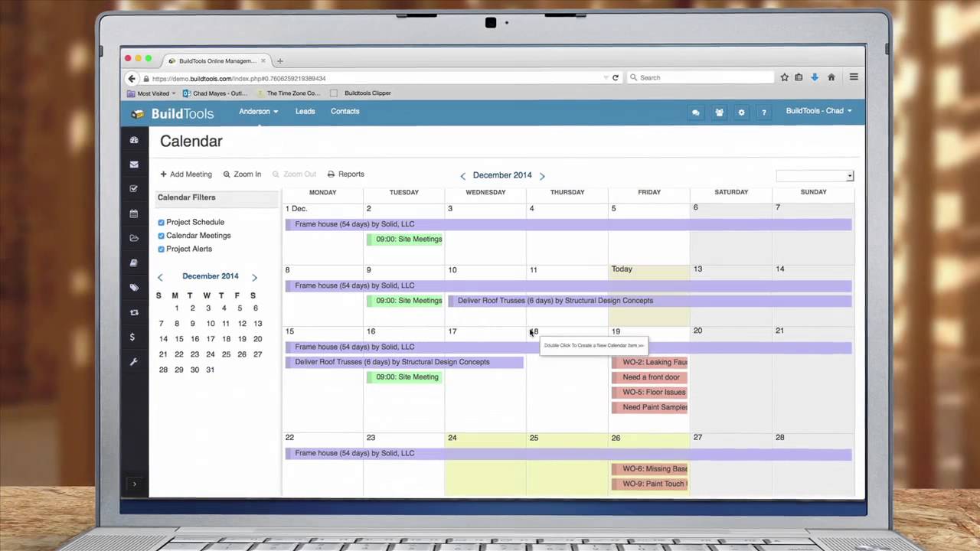Open the chat bubbles icon in header
Image resolution: width=980 pixels, height=551 pixels.
tap(695, 112)
